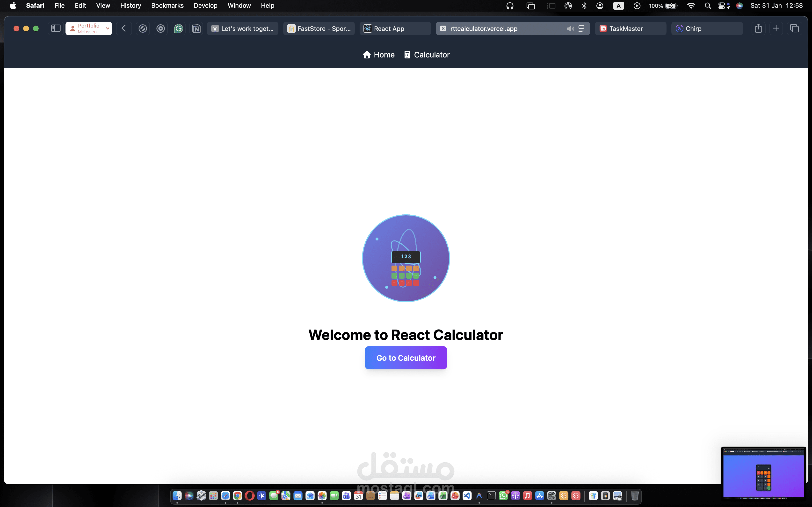812x507 pixels.
Task: Open the Share menu from the toolbar
Action: click(758, 28)
